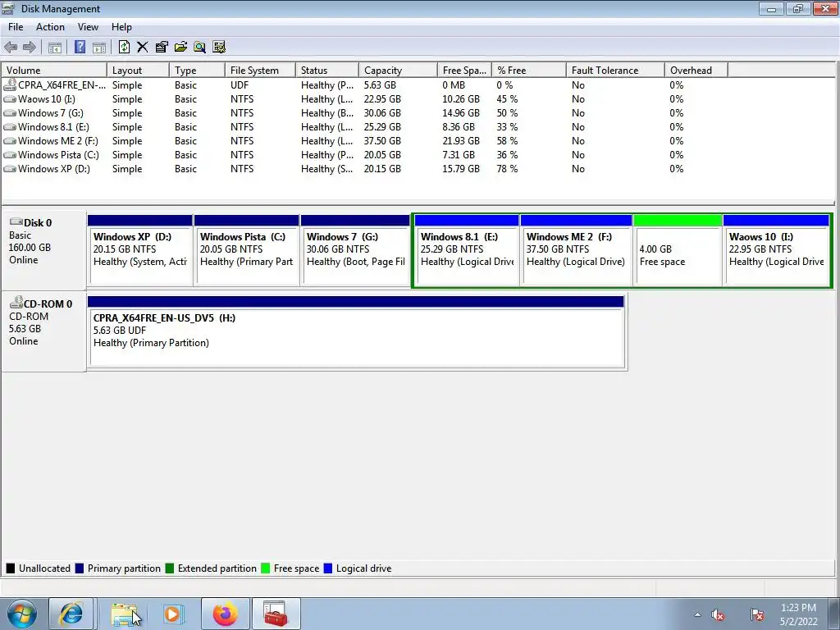Sort by the Volume column header

pos(55,71)
